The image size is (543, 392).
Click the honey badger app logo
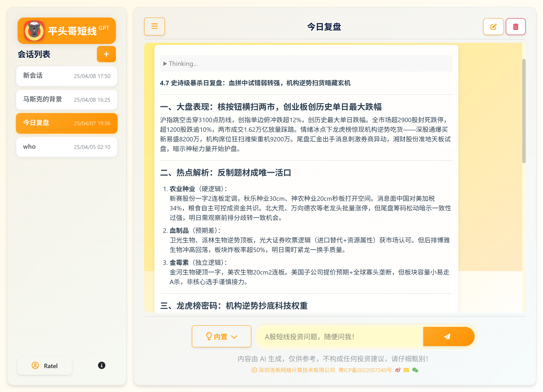tap(34, 31)
